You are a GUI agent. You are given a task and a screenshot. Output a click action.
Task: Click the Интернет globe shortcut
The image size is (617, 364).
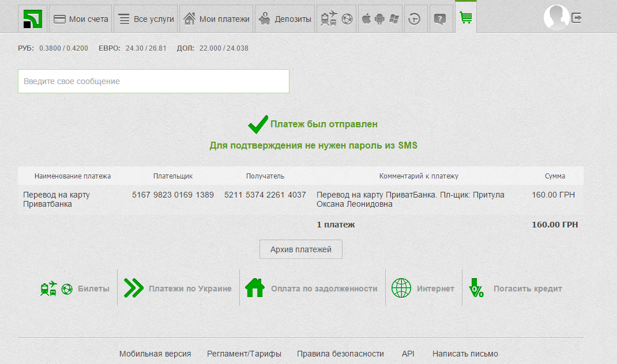423,289
